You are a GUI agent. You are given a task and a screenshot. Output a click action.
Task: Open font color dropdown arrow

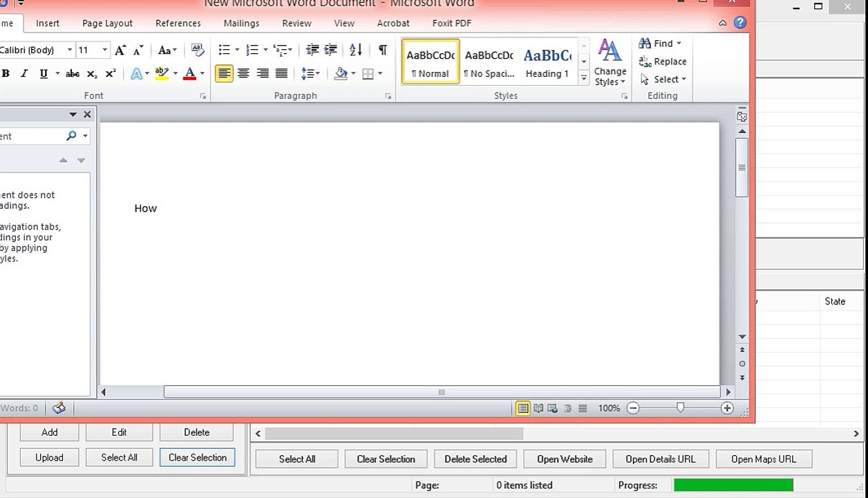[202, 73]
